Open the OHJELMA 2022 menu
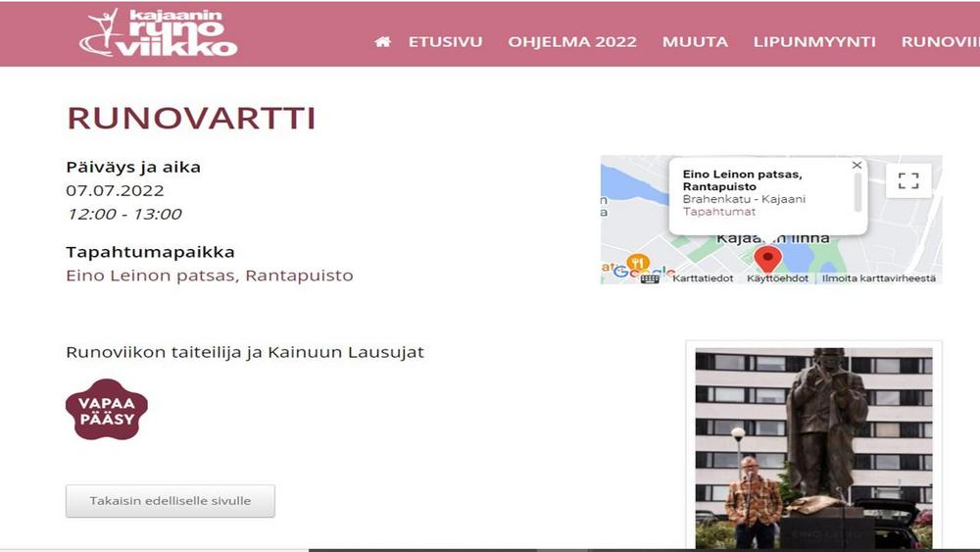The width and height of the screenshot is (980, 552). pyautogui.click(x=572, y=42)
